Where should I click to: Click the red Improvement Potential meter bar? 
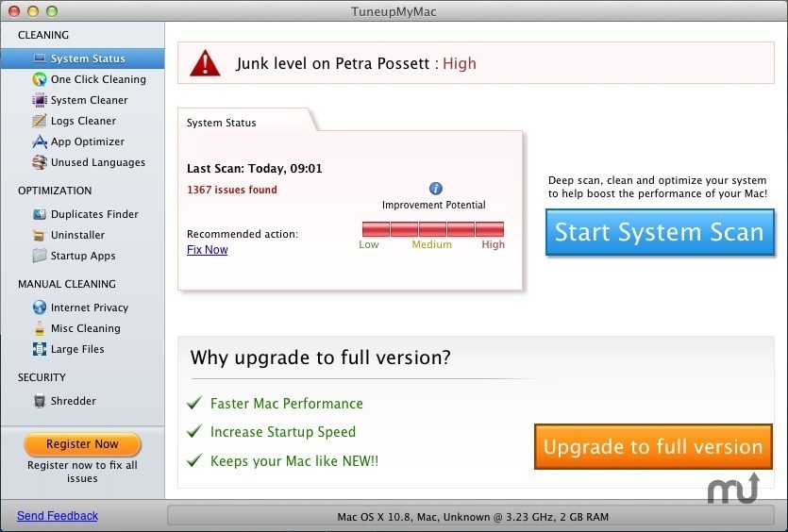tap(433, 229)
